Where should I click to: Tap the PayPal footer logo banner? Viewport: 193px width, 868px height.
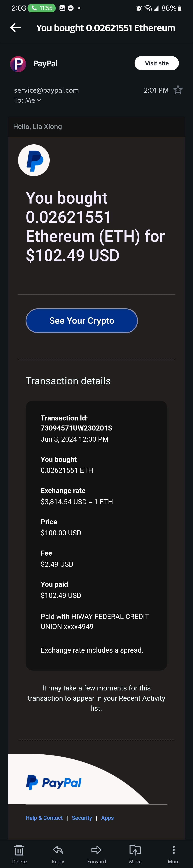click(54, 782)
